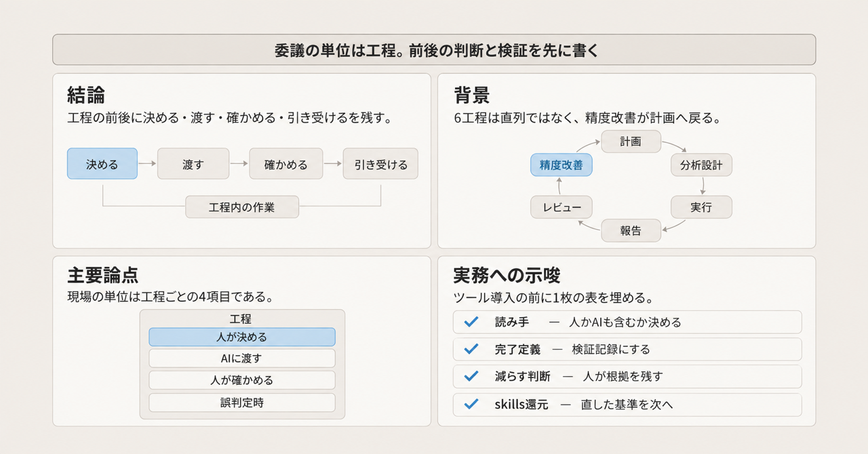Click the 誤判定時 row

tap(242, 402)
